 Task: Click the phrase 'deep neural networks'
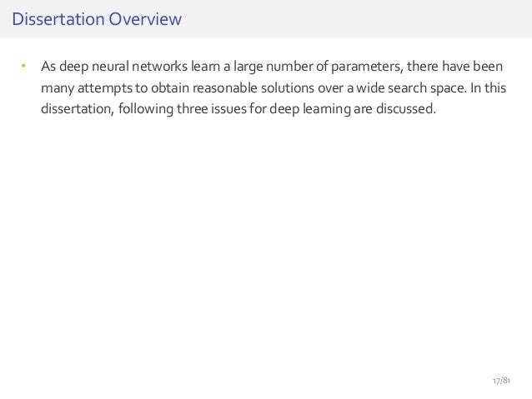(x=123, y=67)
